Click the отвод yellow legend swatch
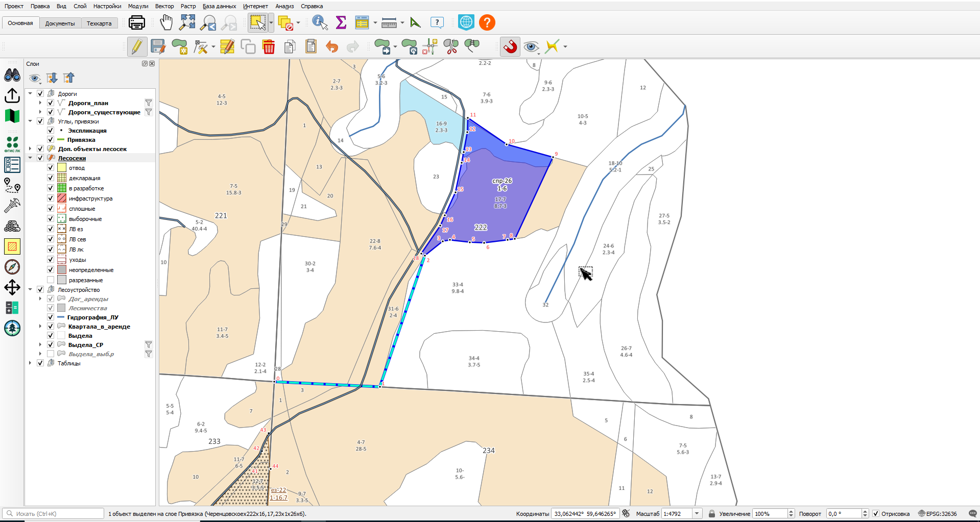 (x=62, y=168)
